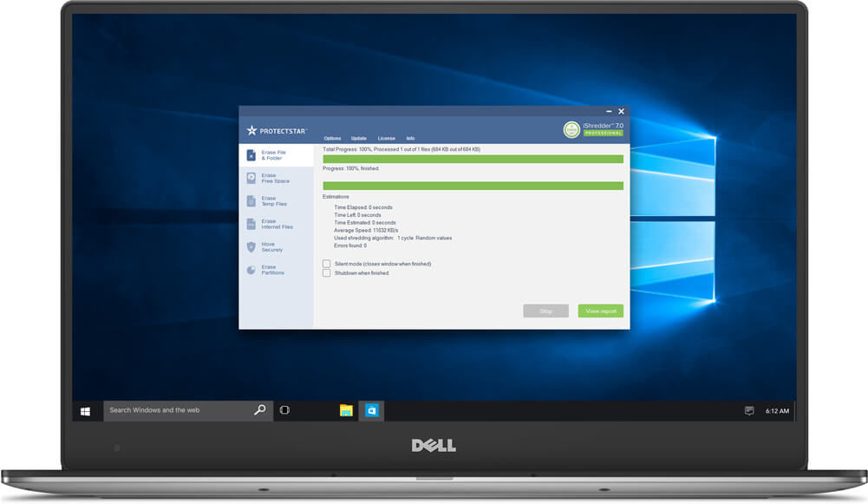Click the 'Average Speed: 11032 KB/s' line

[366, 231]
